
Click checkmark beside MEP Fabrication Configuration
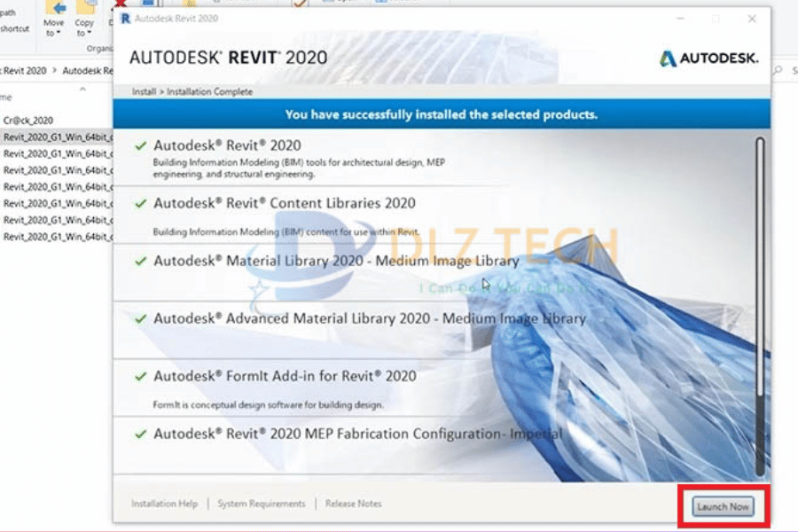(x=140, y=434)
